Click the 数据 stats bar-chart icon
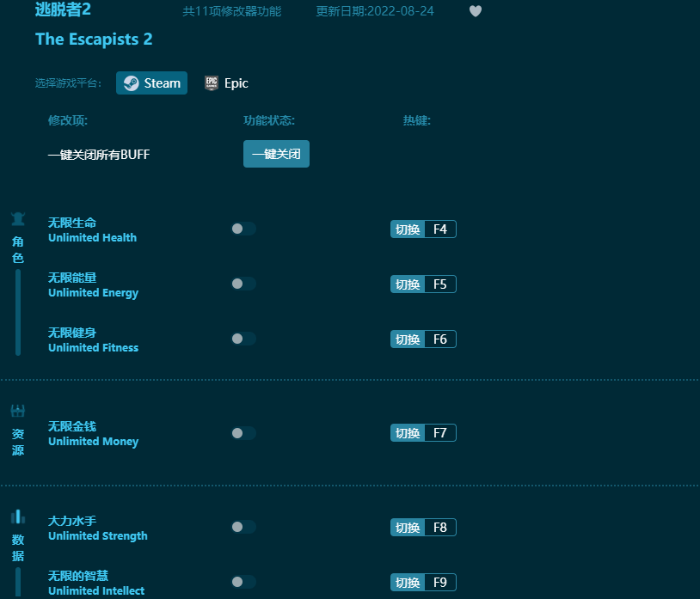The width and height of the screenshot is (700, 599). pyautogui.click(x=18, y=516)
